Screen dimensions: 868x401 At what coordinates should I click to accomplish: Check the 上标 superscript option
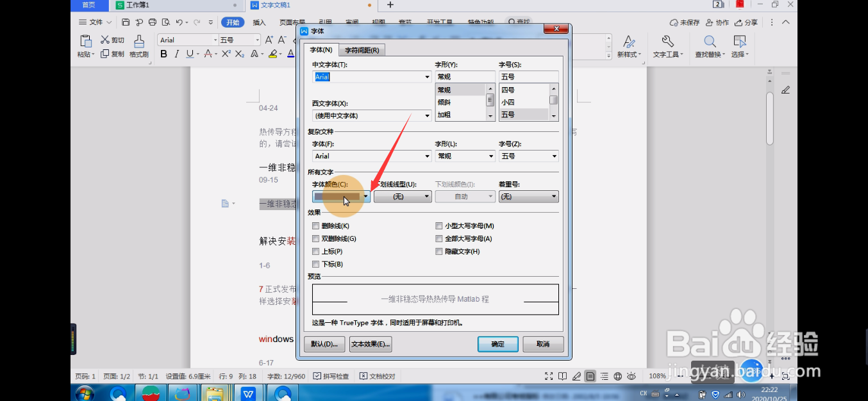[x=315, y=251]
